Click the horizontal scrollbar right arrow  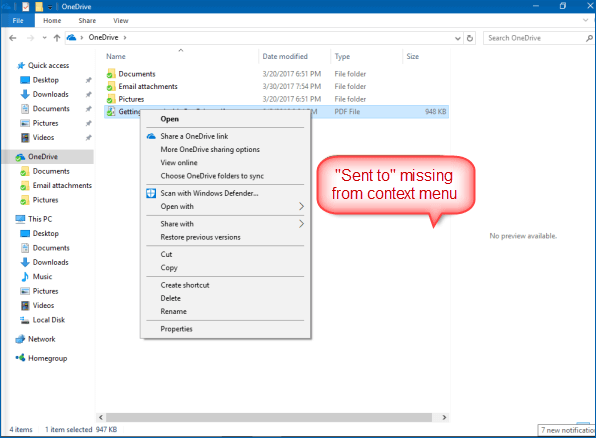point(444,417)
